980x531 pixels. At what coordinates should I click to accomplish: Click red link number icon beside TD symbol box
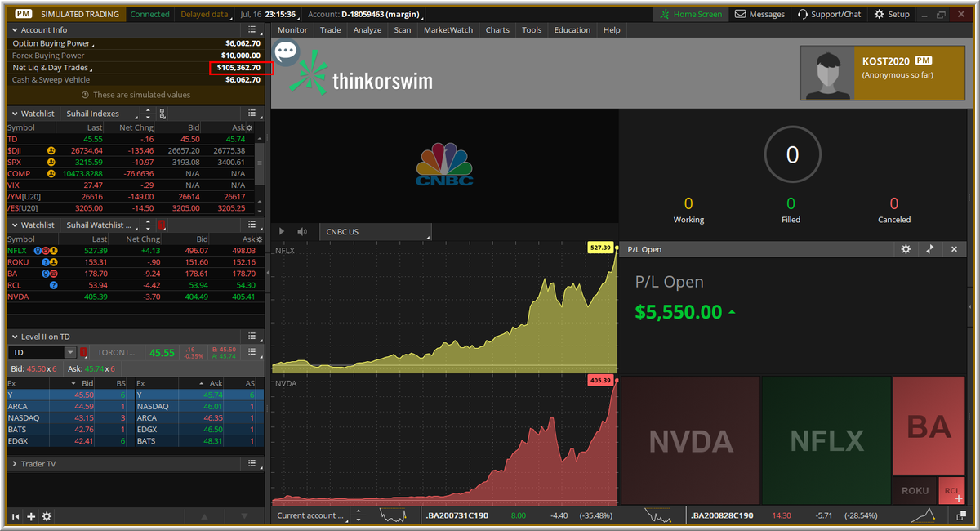[82, 353]
